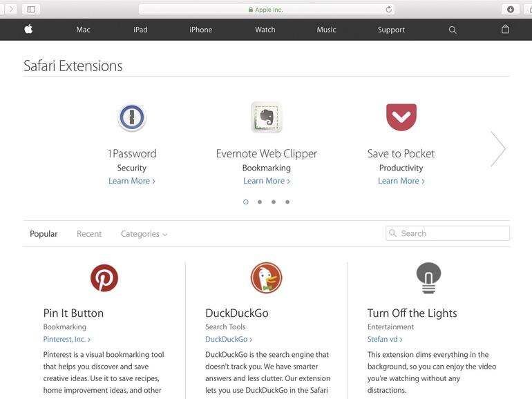Viewport: 532px width, 399px height.
Task: Open the Mac menu in nav bar
Action: (83, 30)
